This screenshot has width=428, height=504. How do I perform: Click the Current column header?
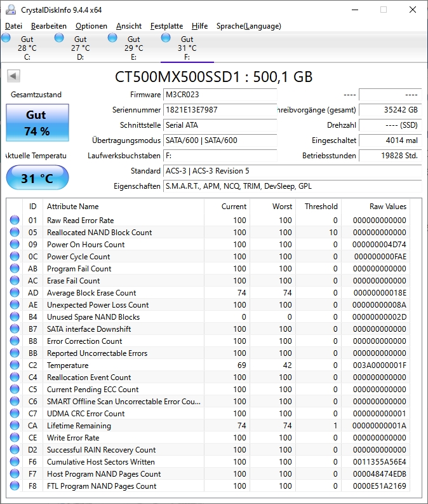[x=227, y=207]
